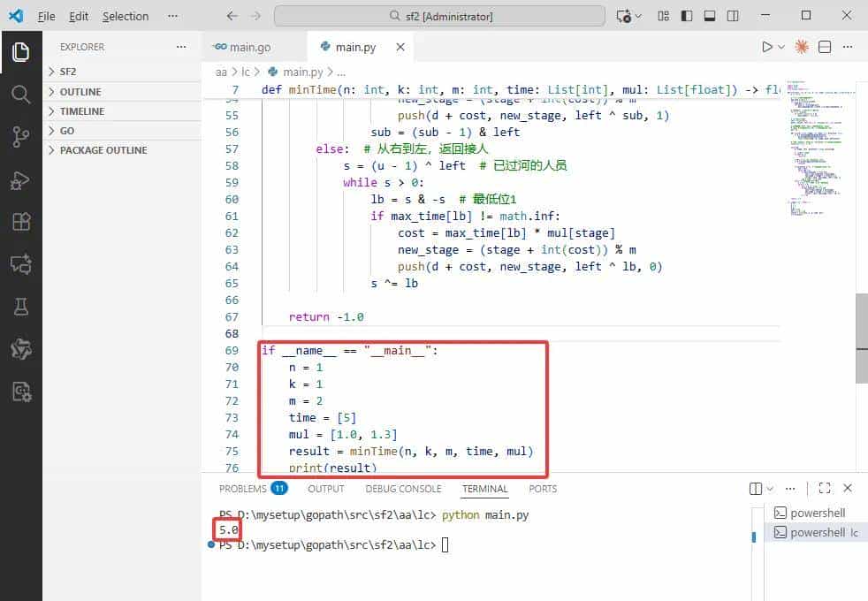Toggle Primary Side Bar visibility
This screenshot has width=868, height=601.
point(685,16)
